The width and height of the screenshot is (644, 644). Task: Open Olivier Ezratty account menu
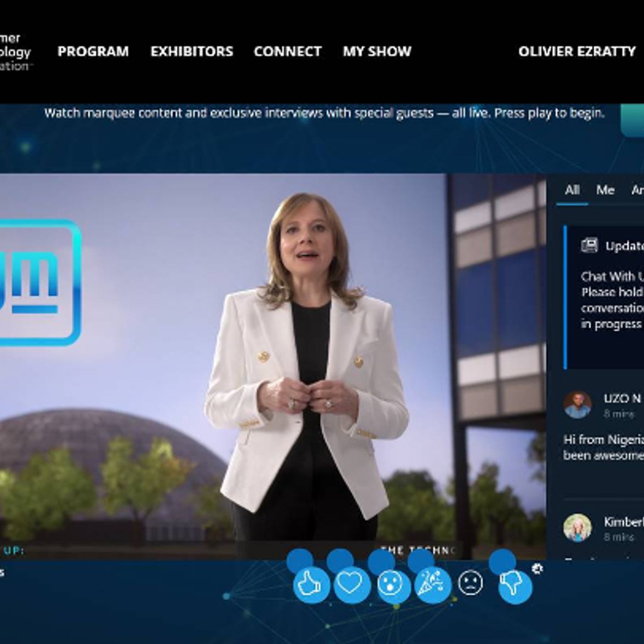click(576, 52)
